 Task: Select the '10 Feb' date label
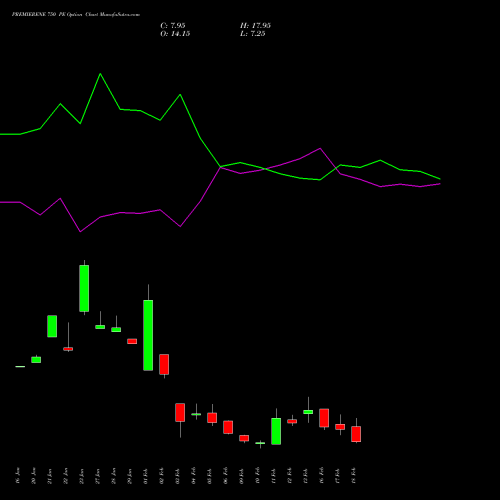[258, 476]
